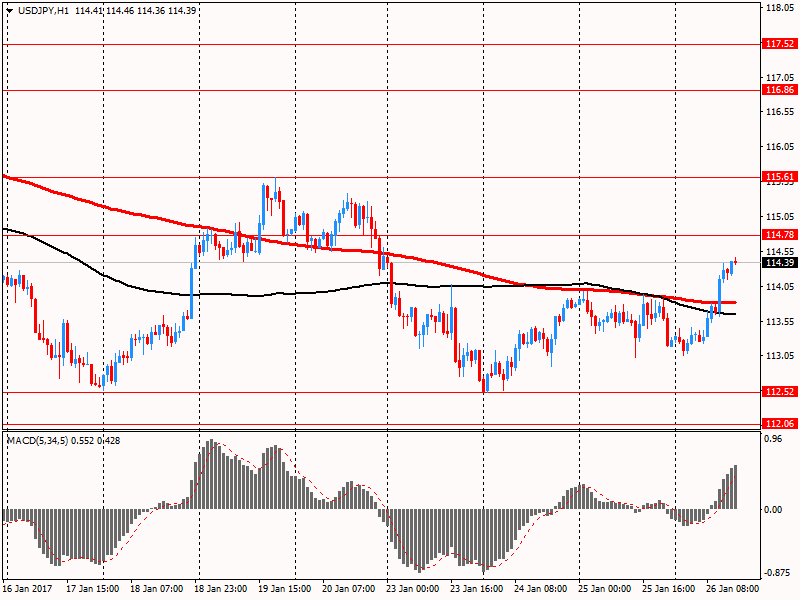Select the 117.52 red price level label
This screenshot has height=600, width=800.
[x=780, y=44]
